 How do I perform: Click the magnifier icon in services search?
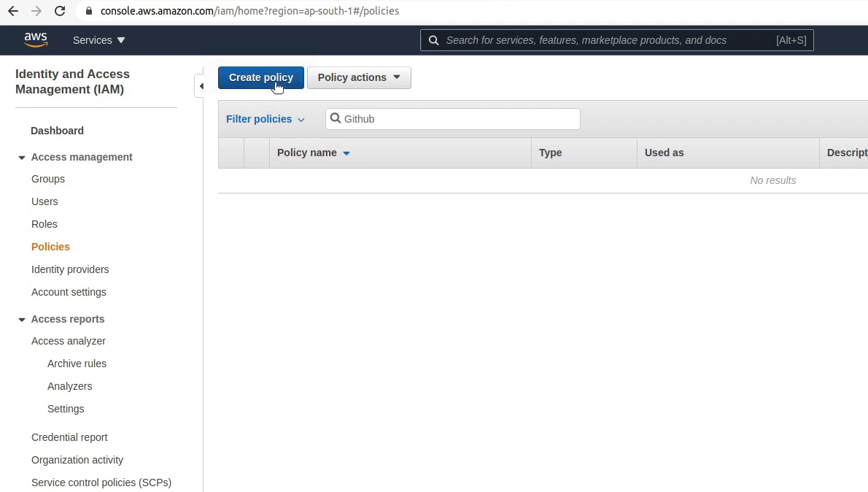click(434, 40)
